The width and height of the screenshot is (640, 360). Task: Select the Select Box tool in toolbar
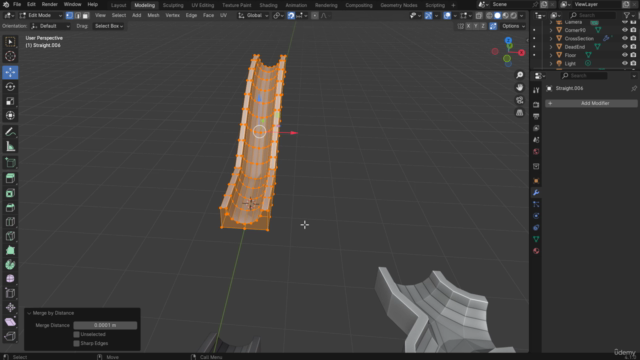(x=10, y=42)
